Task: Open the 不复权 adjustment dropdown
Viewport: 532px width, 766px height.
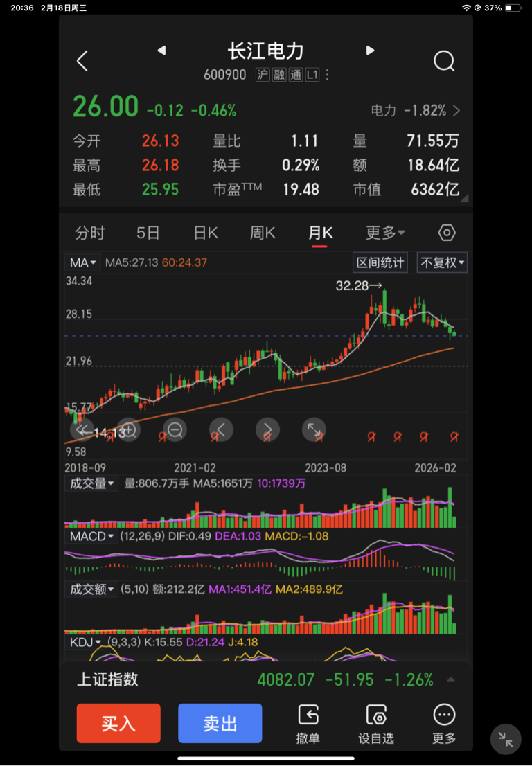Action: click(x=442, y=262)
